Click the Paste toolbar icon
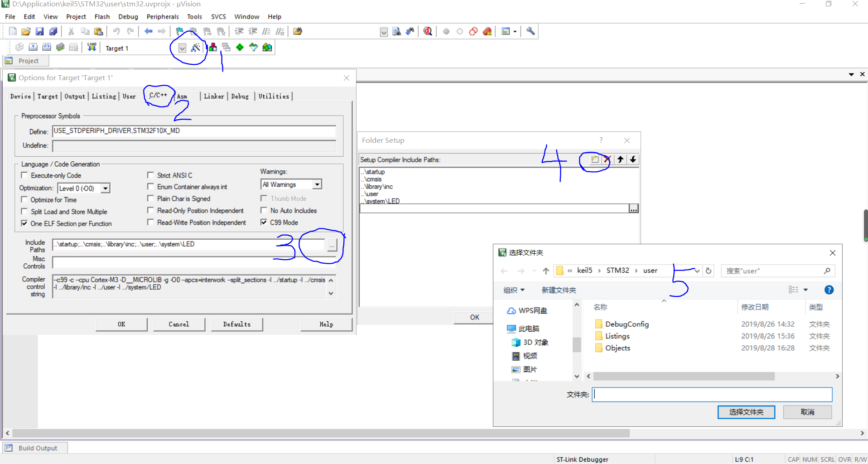The height and width of the screenshot is (464, 868). (98, 31)
